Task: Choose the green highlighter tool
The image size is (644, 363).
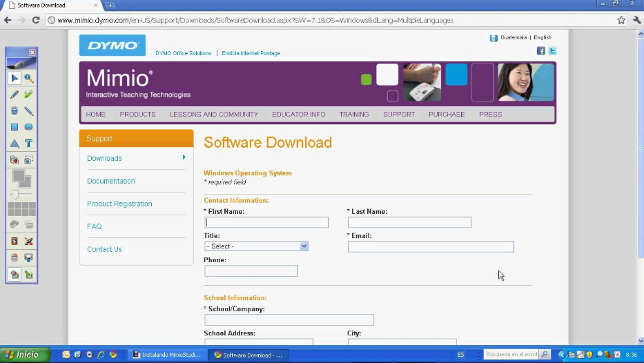Action: (x=28, y=95)
